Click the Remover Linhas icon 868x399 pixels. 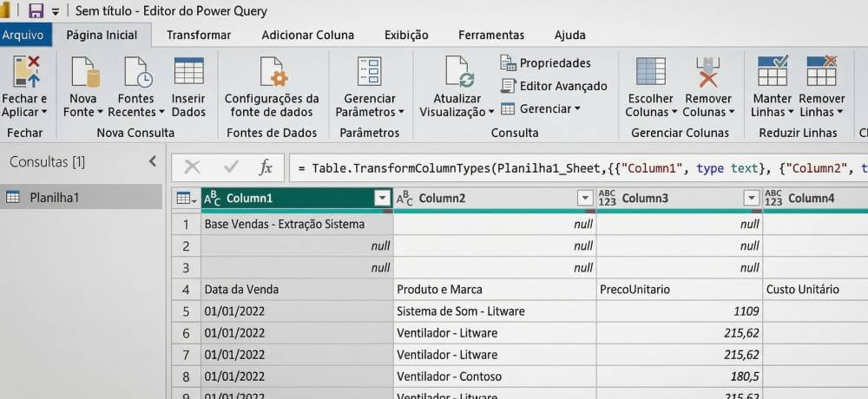[x=821, y=71]
